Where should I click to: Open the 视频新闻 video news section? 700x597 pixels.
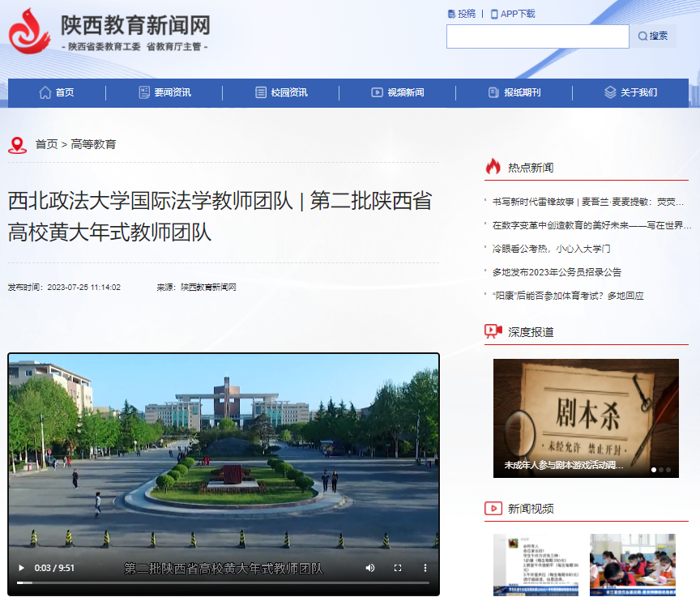[x=398, y=93]
